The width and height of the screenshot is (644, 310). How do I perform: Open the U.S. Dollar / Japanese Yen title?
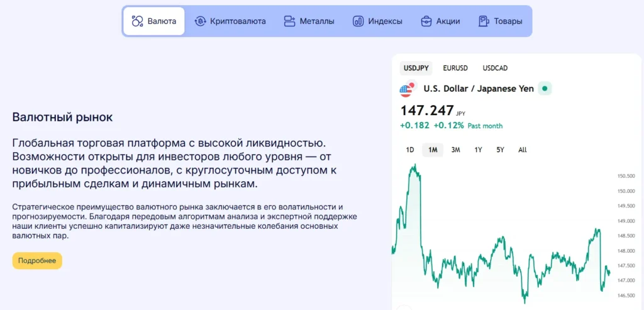(479, 89)
